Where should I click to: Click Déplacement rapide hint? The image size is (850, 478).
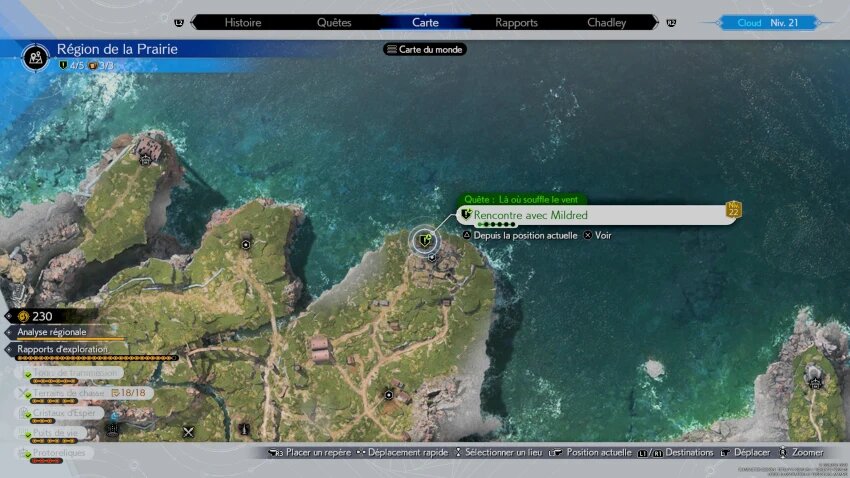pyautogui.click(x=408, y=452)
